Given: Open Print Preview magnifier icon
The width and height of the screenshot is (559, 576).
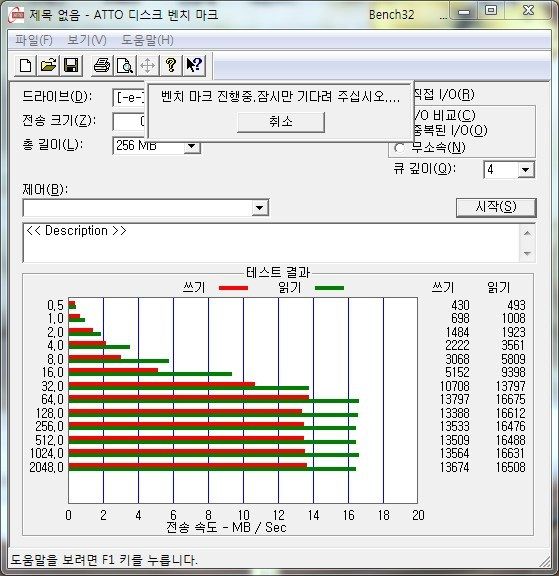Looking at the screenshot, I should pyautogui.click(x=125, y=66).
